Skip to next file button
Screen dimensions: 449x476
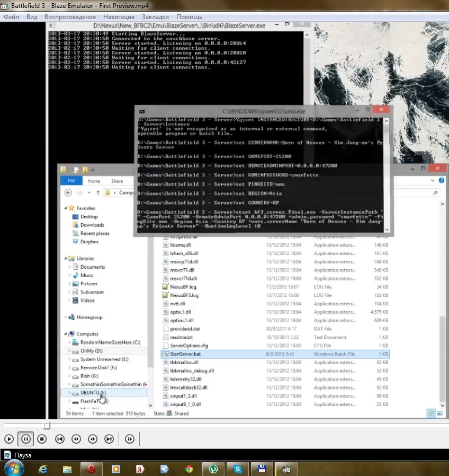pos(109,439)
